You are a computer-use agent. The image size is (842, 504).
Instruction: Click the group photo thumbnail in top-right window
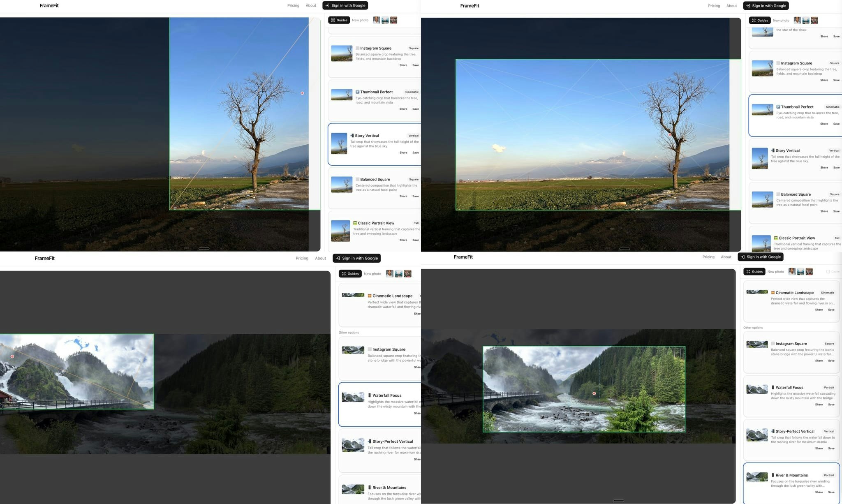[x=814, y=20]
